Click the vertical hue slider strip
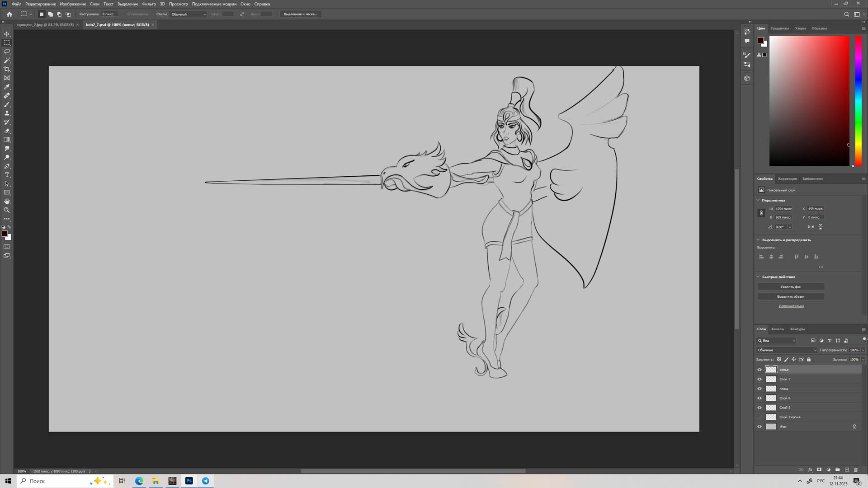 click(x=858, y=99)
